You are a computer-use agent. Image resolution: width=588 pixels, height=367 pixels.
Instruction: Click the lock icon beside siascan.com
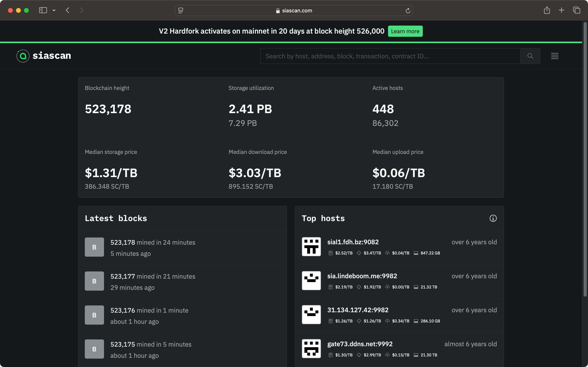click(x=278, y=11)
